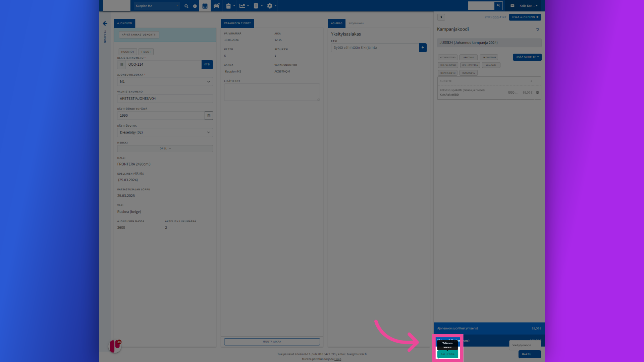644x362 pixels.
Task: Expand the Maksu button arrow
Action: click(538, 354)
